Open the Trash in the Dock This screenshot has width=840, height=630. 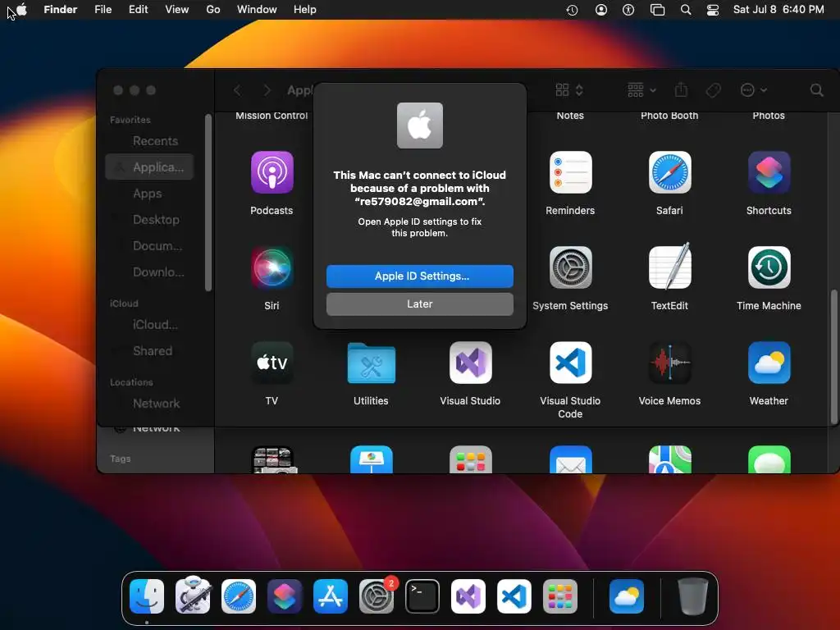(693, 596)
